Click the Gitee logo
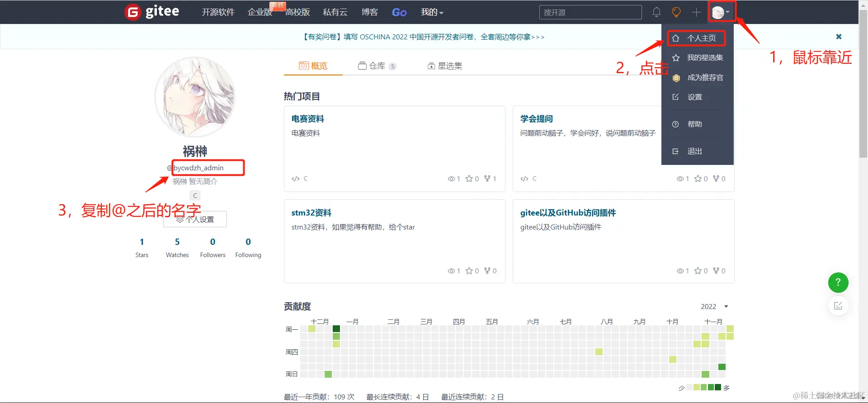The width and height of the screenshot is (868, 403). (x=152, y=12)
